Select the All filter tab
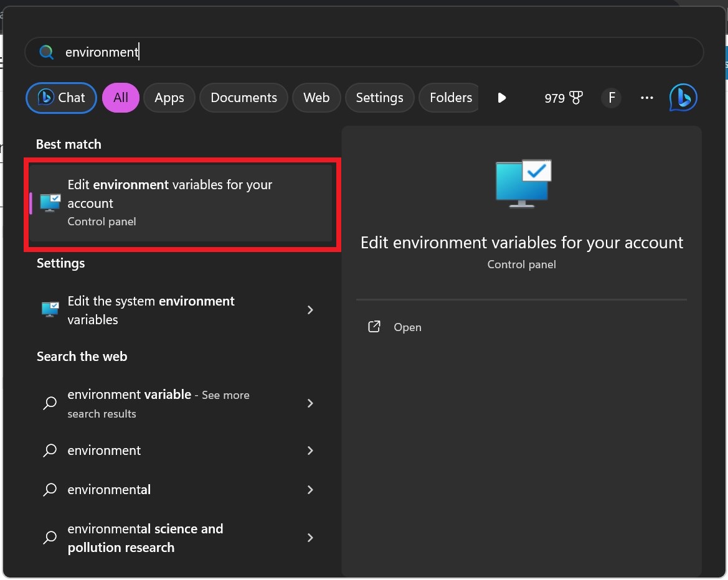This screenshot has width=728, height=580. [x=121, y=98]
